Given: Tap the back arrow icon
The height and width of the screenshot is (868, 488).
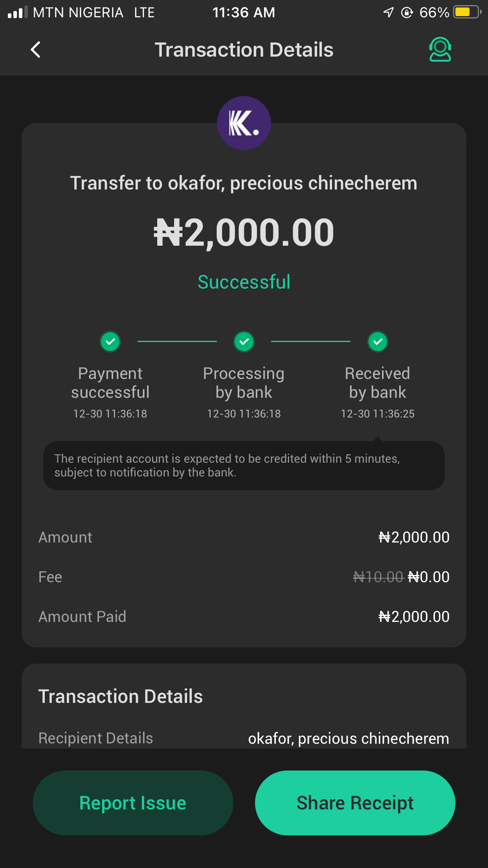Looking at the screenshot, I should 36,50.
